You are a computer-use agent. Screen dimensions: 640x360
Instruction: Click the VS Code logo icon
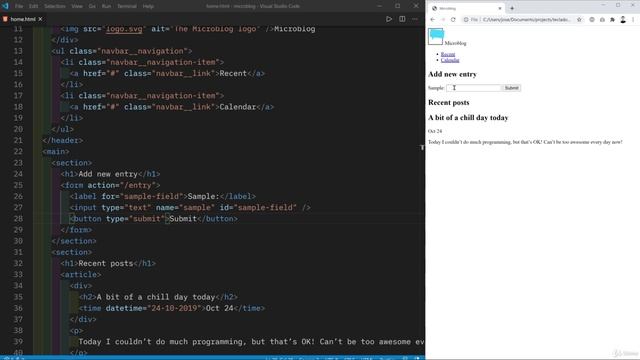[5, 6]
